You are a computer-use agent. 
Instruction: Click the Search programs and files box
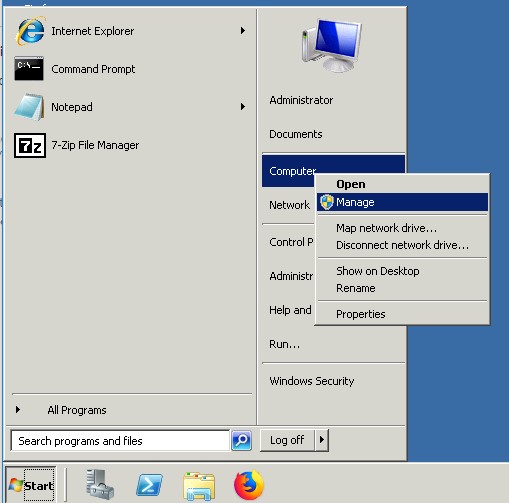(x=120, y=441)
